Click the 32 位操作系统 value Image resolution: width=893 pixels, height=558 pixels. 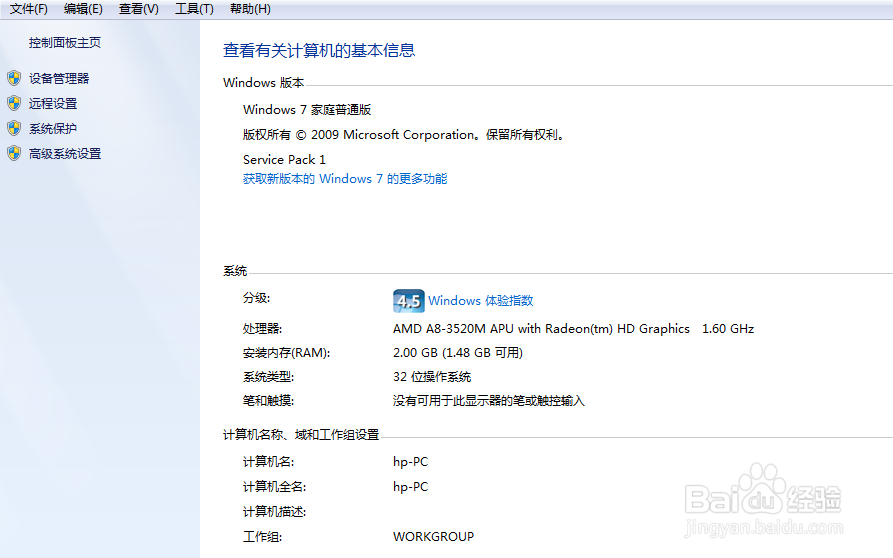coord(432,377)
